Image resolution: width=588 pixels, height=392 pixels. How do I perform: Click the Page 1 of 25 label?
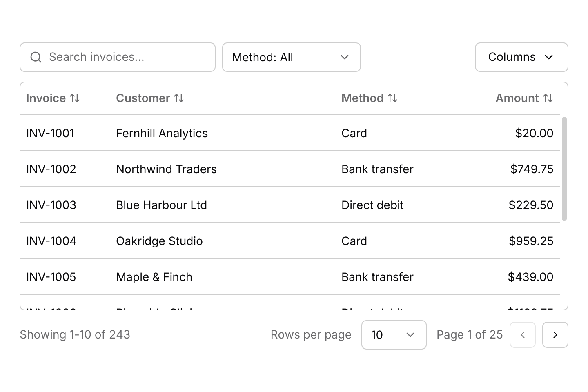[x=470, y=335]
